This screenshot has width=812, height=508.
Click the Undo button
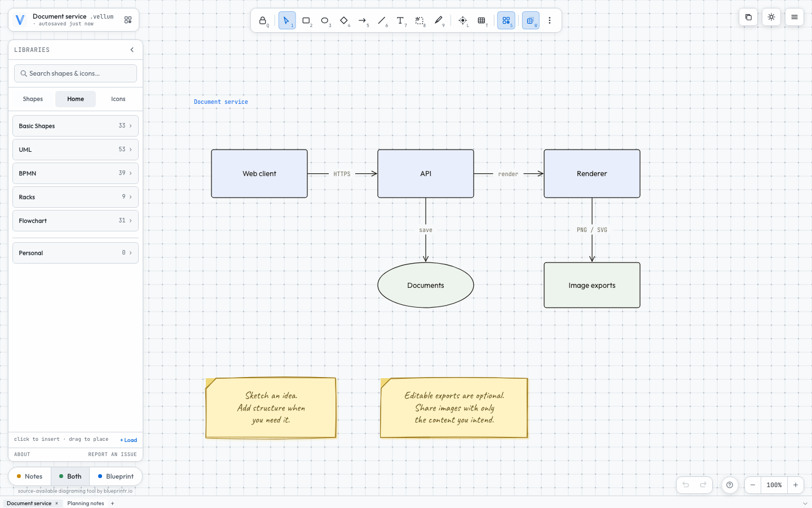pos(686,485)
